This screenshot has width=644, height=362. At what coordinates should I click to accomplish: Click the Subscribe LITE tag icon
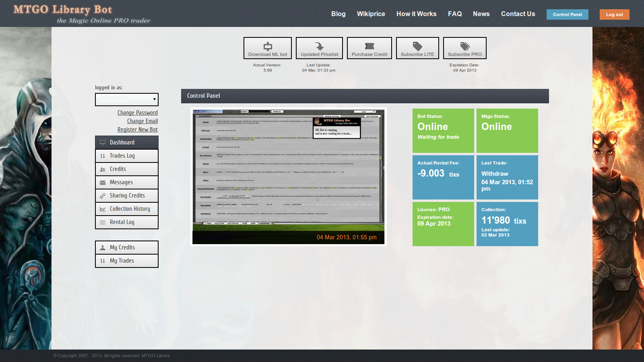click(417, 46)
